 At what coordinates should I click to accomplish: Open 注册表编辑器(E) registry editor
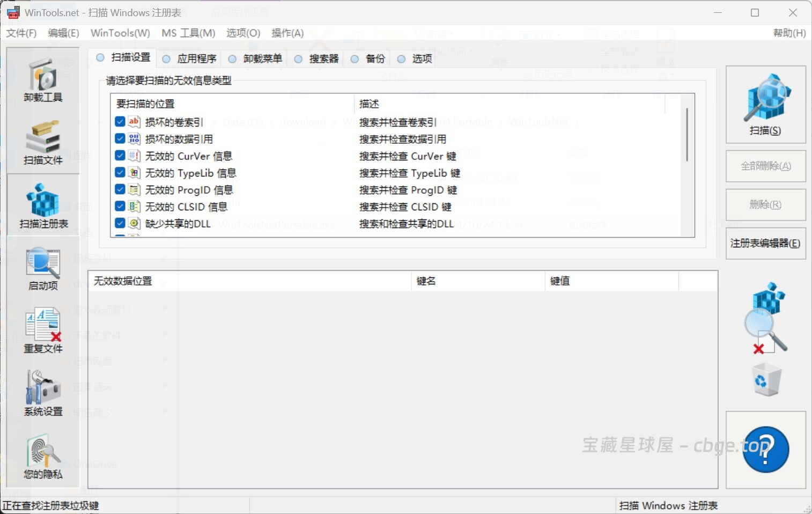point(766,243)
